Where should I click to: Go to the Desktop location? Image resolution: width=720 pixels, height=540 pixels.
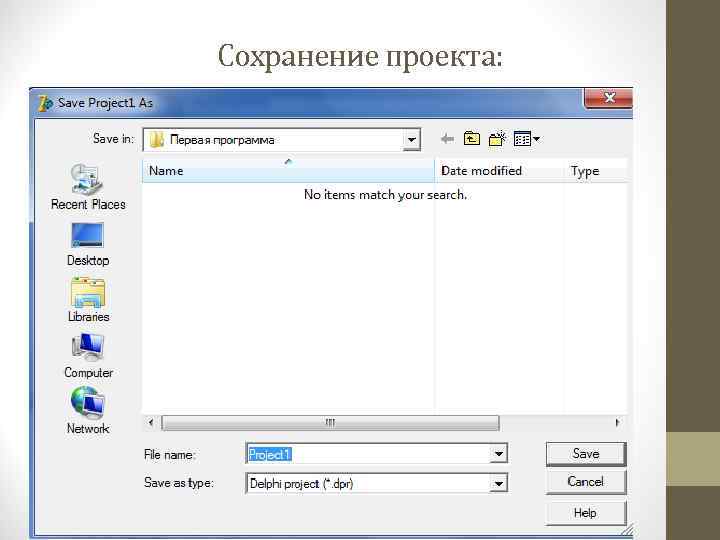pos(88,244)
